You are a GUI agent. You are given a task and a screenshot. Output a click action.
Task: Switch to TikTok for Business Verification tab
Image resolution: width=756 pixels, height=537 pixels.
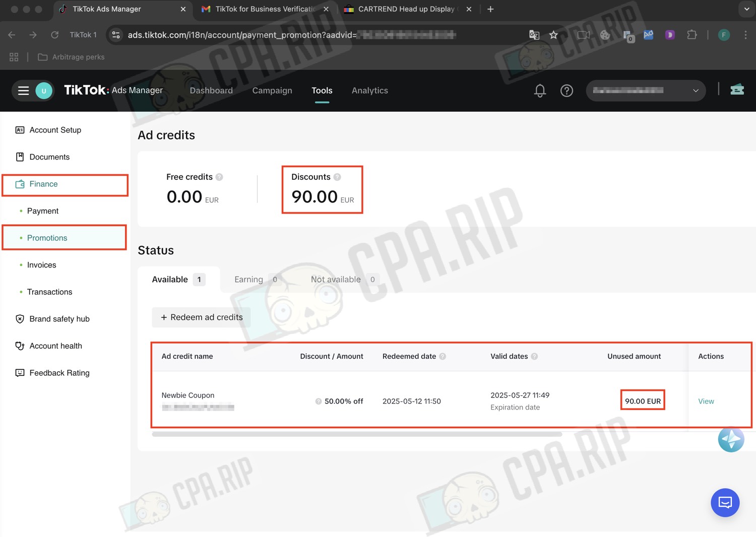[265, 9]
